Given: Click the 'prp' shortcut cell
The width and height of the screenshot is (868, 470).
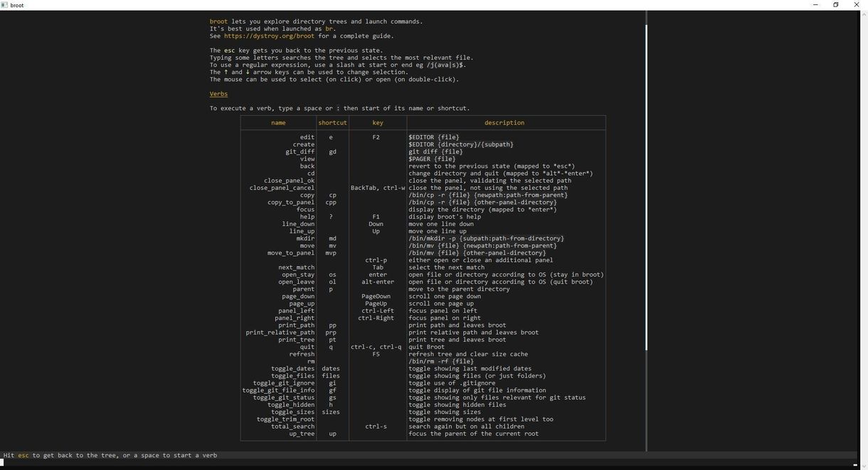Looking at the screenshot, I should point(331,332).
